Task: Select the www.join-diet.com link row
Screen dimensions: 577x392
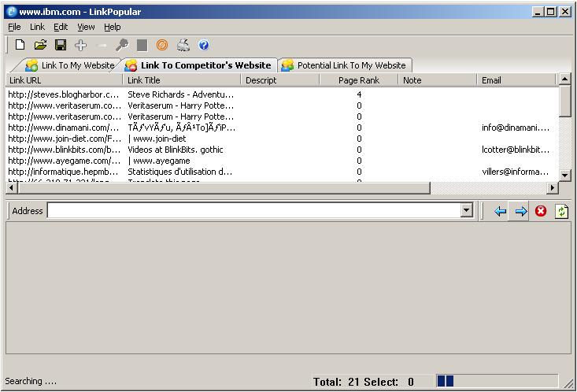Action: (x=282, y=139)
